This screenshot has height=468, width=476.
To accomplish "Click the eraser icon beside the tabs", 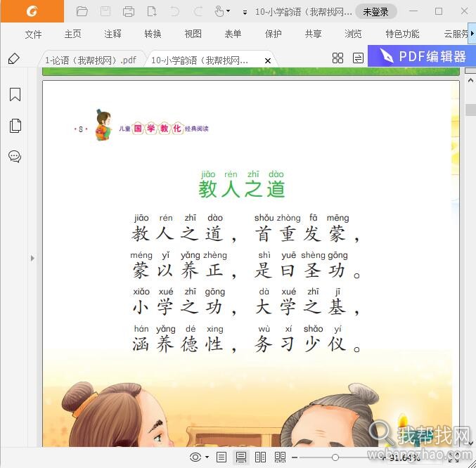I will [x=14, y=58].
